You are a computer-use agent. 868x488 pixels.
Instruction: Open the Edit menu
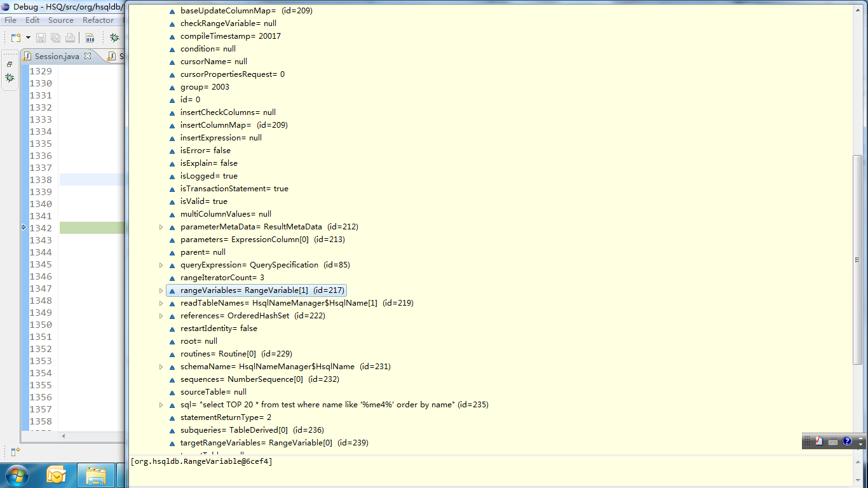[x=32, y=20]
